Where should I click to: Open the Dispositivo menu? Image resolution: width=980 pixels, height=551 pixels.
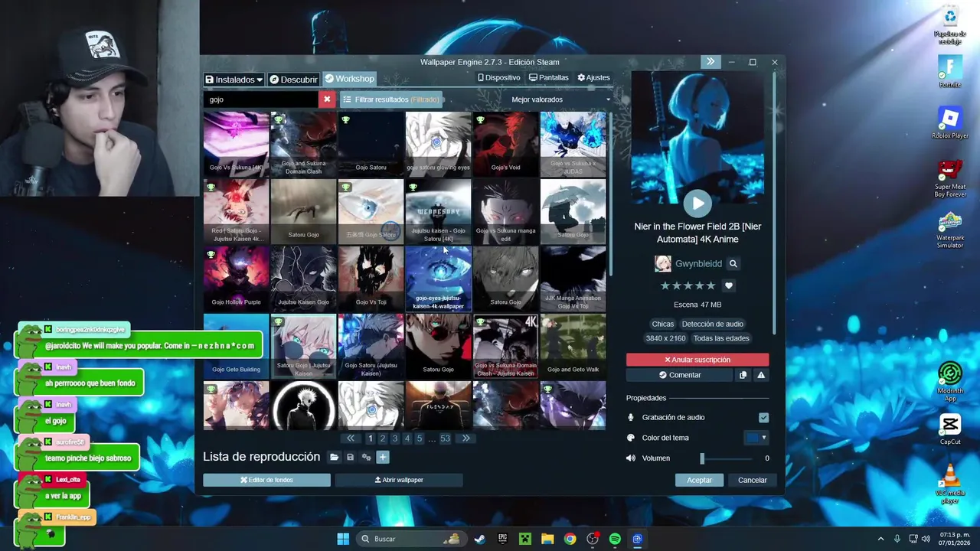click(x=499, y=78)
